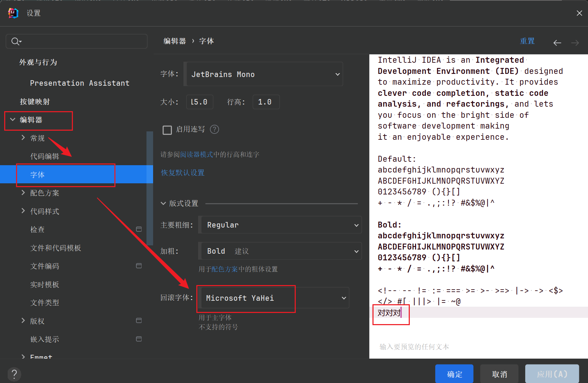Navigate forward with the right arrow
The height and width of the screenshot is (383, 588).
pos(575,43)
